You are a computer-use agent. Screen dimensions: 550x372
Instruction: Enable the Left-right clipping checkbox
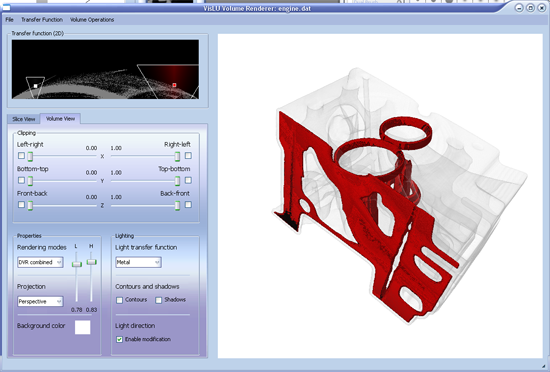click(21, 155)
